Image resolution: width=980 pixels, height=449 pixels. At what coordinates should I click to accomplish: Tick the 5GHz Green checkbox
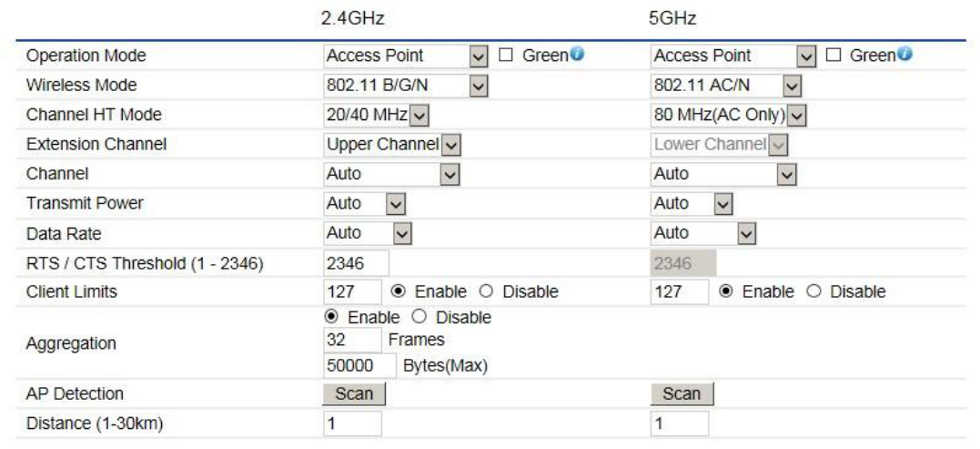pos(834,56)
